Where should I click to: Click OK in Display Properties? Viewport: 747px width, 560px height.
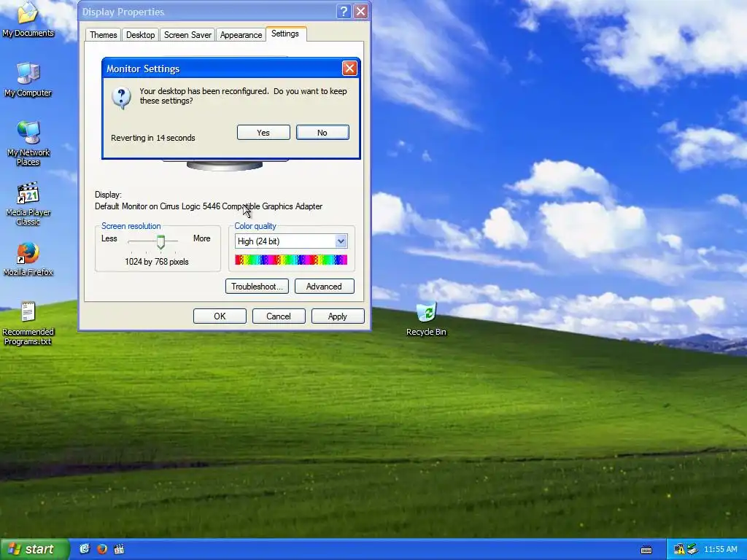click(x=220, y=316)
